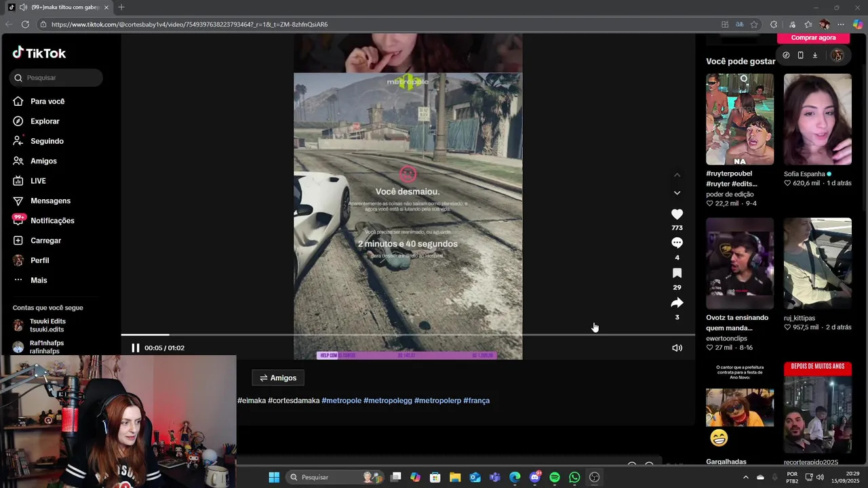Mute the tab via speaker icon
The image size is (868, 488).
23,7
